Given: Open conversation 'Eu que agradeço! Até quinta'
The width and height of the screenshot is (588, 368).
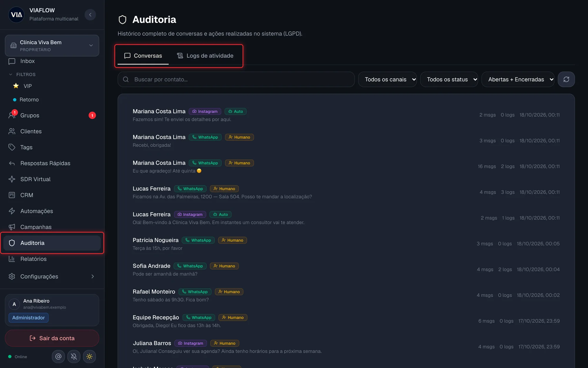Looking at the screenshot, I should tap(346, 167).
